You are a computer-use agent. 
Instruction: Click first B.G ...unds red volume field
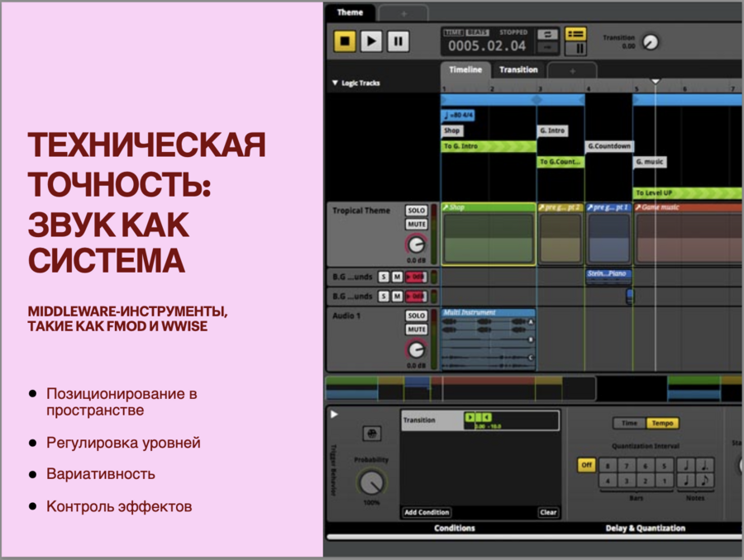tap(416, 277)
